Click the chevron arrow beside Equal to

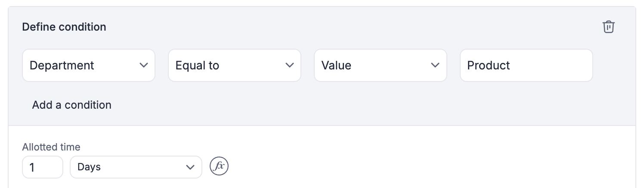[290, 66]
